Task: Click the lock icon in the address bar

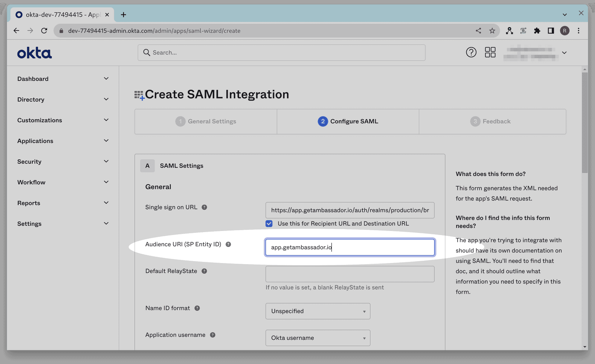Action: [x=61, y=31]
